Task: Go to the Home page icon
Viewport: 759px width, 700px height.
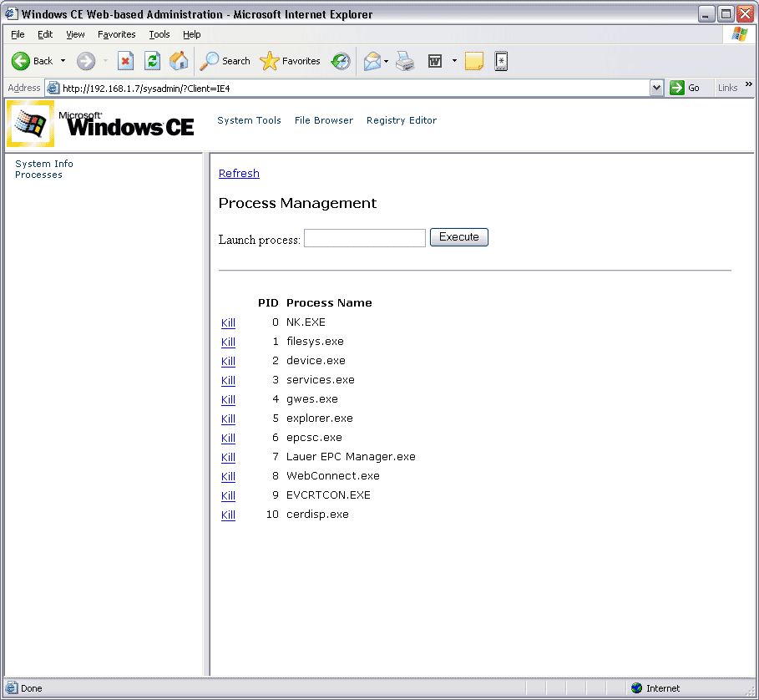Action: tap(179, 61)
